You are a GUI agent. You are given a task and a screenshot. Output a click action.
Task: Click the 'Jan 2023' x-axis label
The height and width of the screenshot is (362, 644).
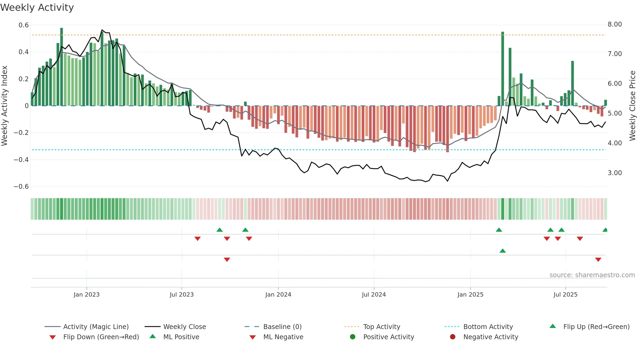87,294
